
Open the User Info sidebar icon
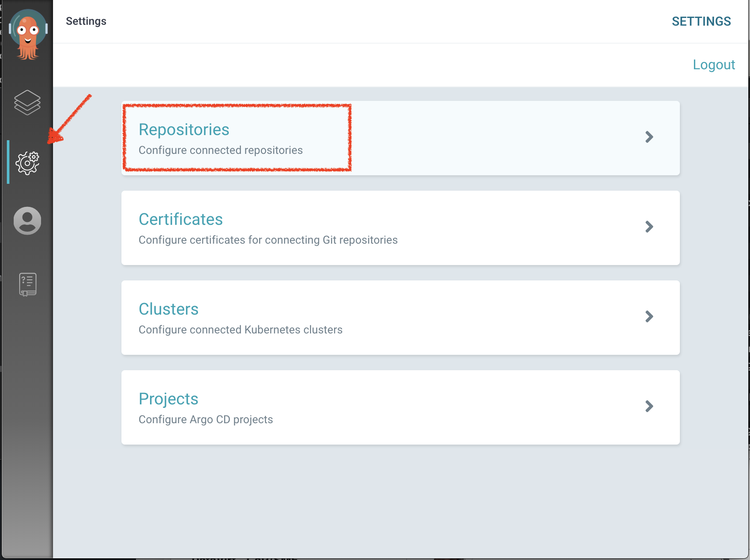coord(27,221)
